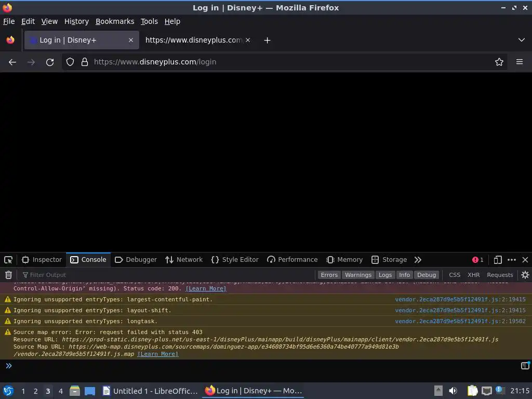
Task: Open the tracking protection shield icon
Action: tap(70, 62)
